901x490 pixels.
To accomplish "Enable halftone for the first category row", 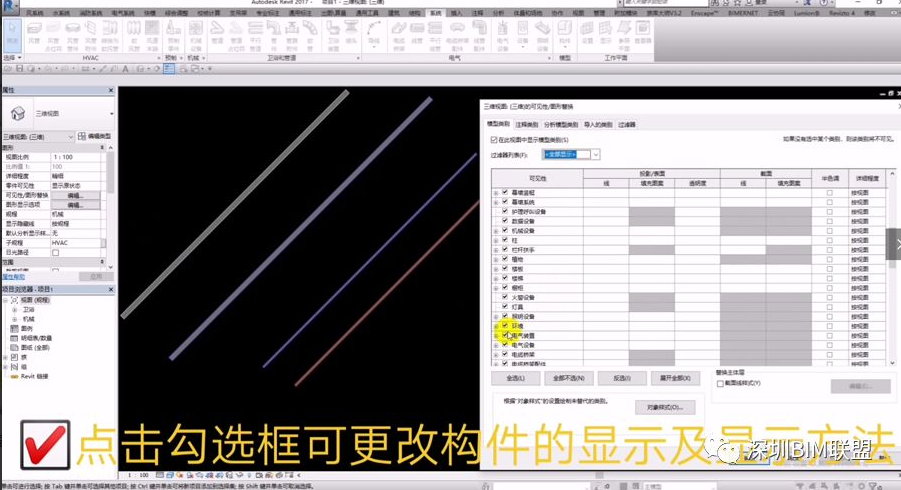I will click(829, 193).
